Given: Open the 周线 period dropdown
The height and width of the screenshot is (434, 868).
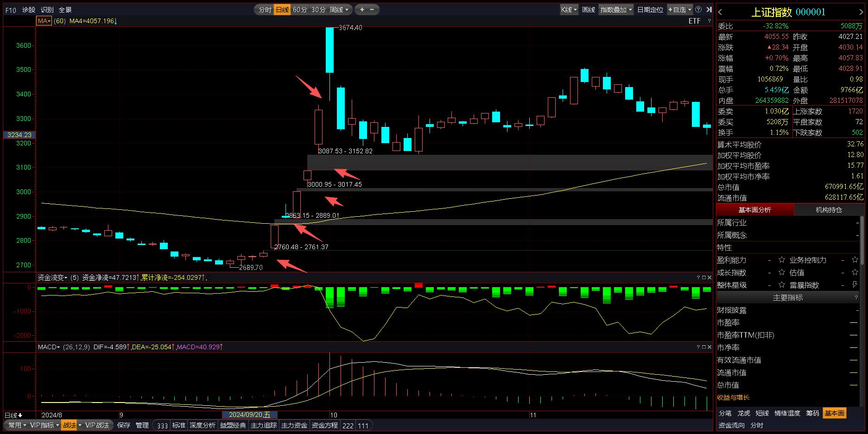Looking at the screenshot, I should pyautogui.click(x=339, y=10).
